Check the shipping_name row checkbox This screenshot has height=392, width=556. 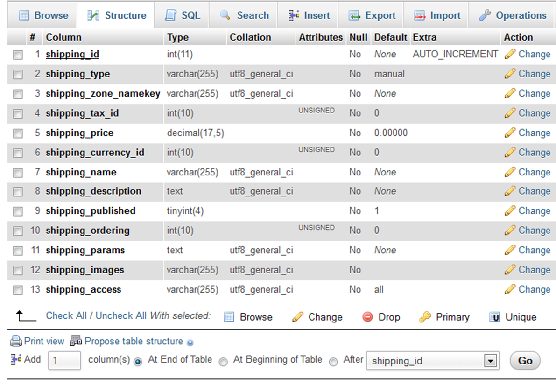tap(18, 173)
